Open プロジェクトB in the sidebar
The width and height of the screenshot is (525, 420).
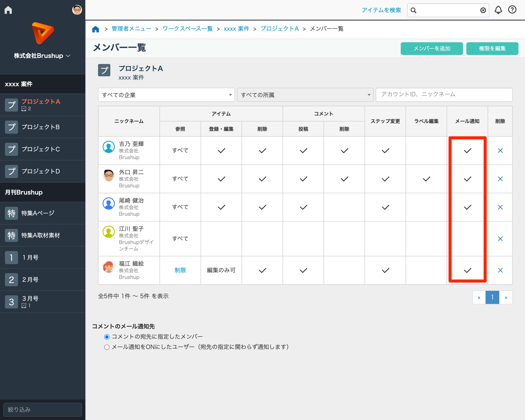point(41,127)
